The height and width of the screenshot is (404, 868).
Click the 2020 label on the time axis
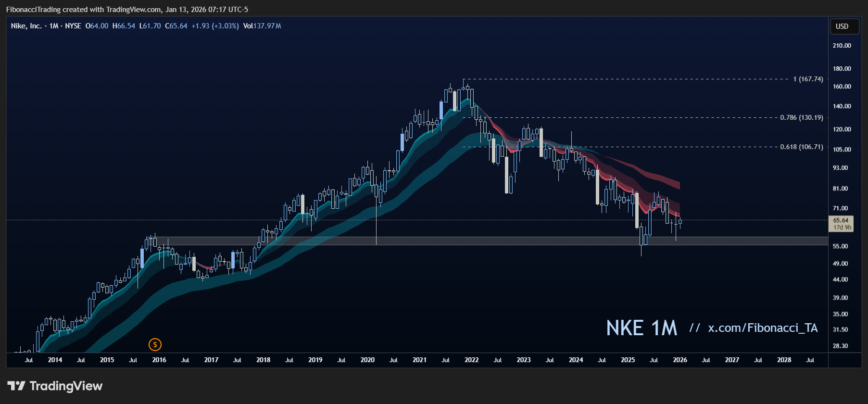(x=367, y=360)
